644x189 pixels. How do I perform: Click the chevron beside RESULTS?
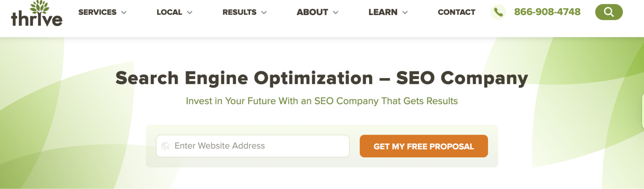point(264,13)
